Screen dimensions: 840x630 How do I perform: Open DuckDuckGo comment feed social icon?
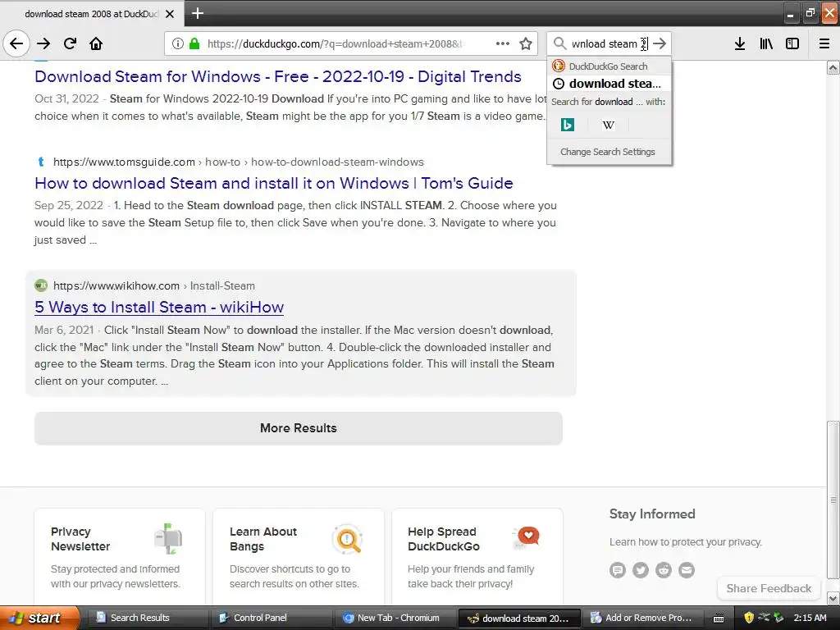[x=617, y=569]
